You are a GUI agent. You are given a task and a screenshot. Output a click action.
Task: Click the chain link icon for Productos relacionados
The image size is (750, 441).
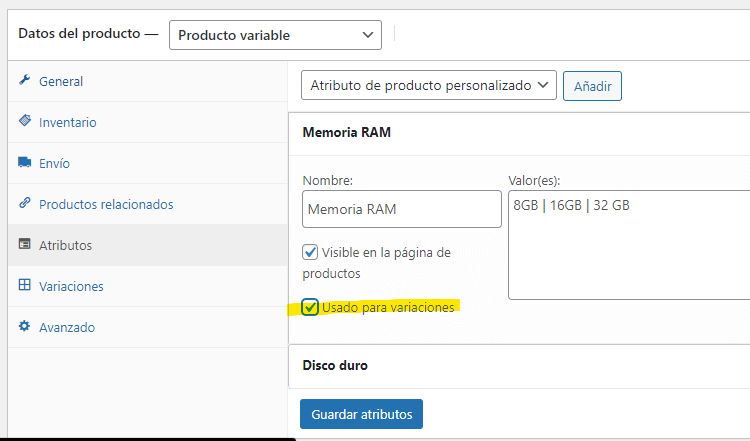[x=24, y=203]
